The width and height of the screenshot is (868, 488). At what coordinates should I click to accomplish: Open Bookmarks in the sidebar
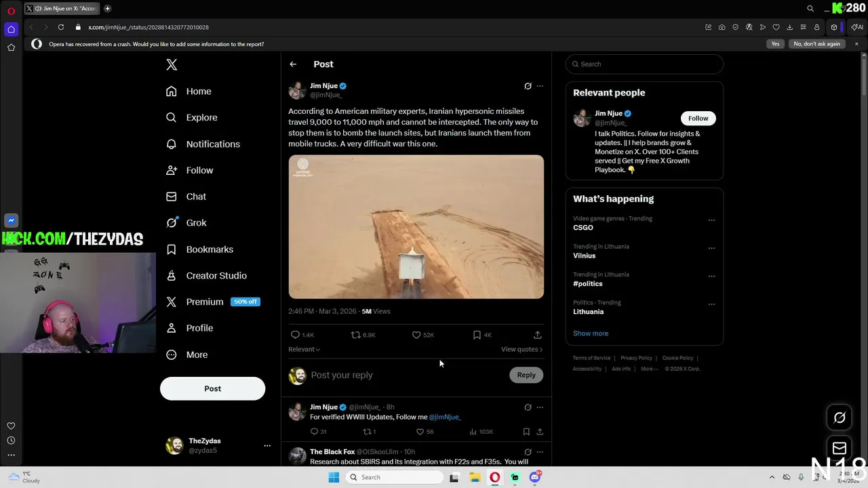pos(200,249)
